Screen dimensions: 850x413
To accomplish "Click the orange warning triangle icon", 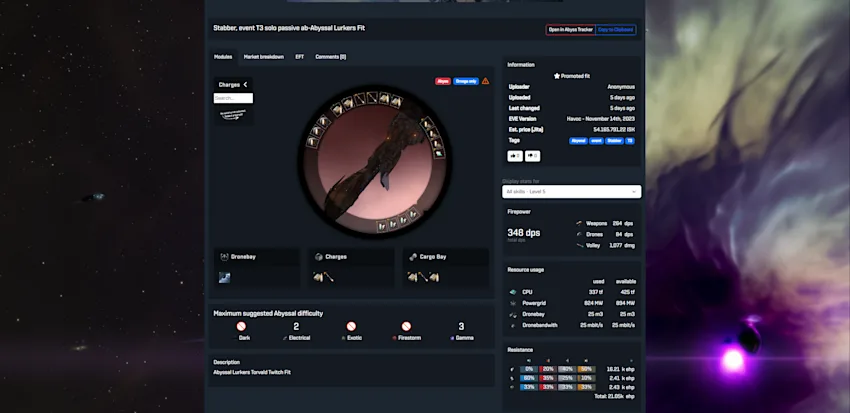I will tap(485, 81).
